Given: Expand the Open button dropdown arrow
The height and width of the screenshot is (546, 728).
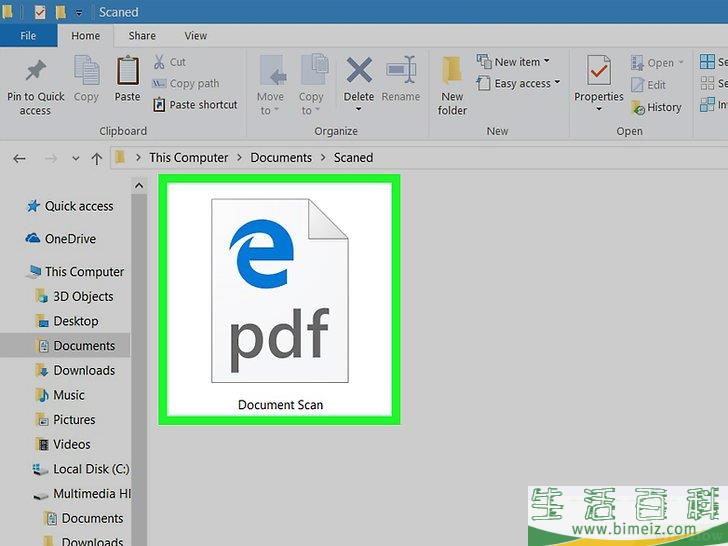Looking at the screenshot, I should 681,62.
